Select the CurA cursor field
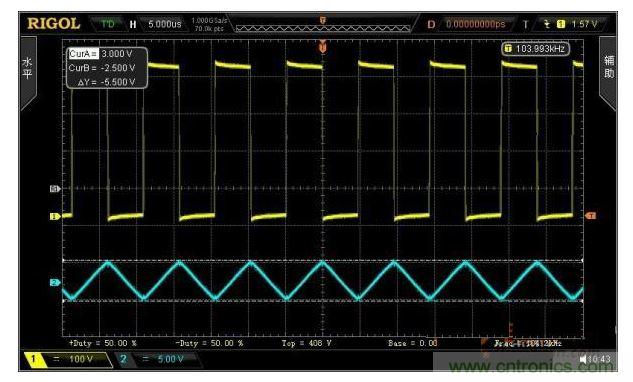The width and height of the screenshot is (633, 382). click(x=101, y=54)
